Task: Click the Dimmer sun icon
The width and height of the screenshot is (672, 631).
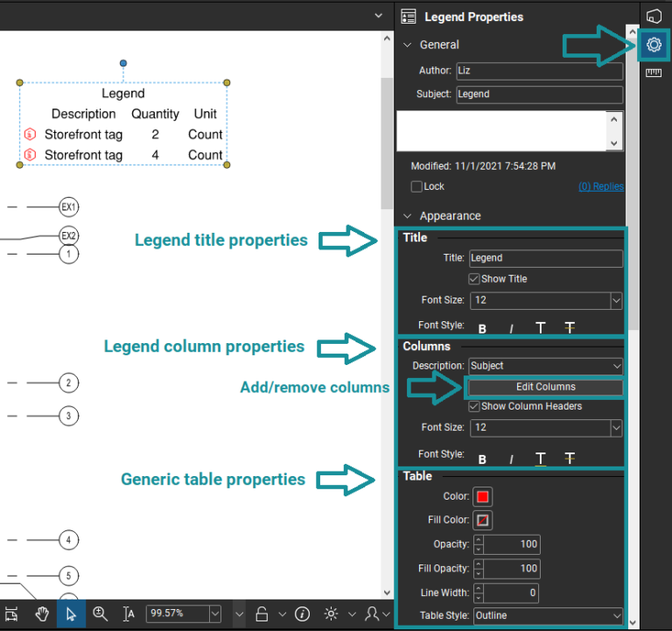Action: 331,613
